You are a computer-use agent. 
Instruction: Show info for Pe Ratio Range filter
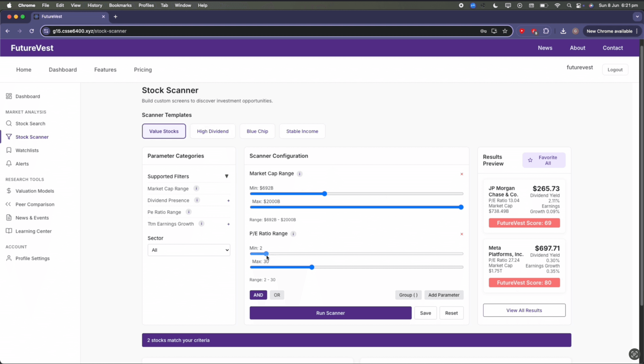click(x=189, y=212)
